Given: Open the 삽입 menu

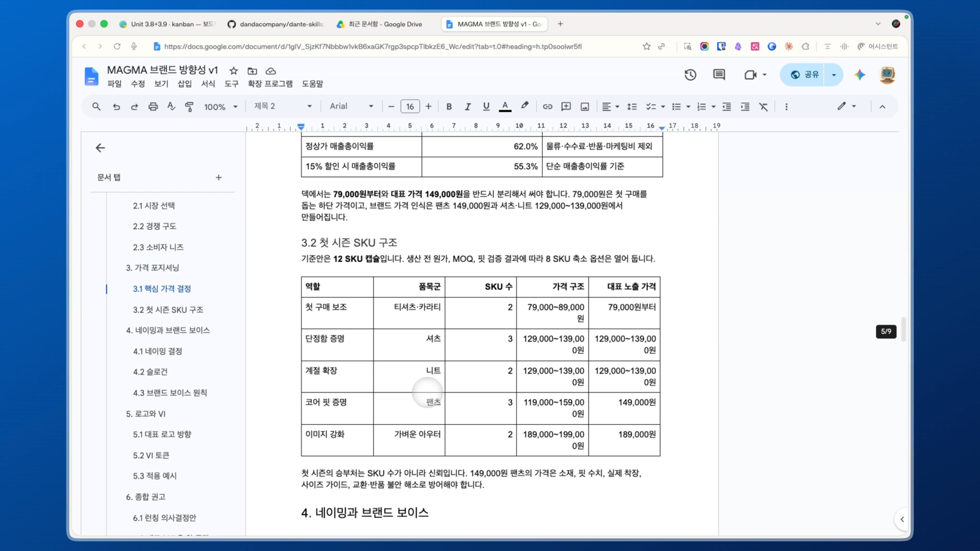Looking at the screenshot, I should 184,84.
